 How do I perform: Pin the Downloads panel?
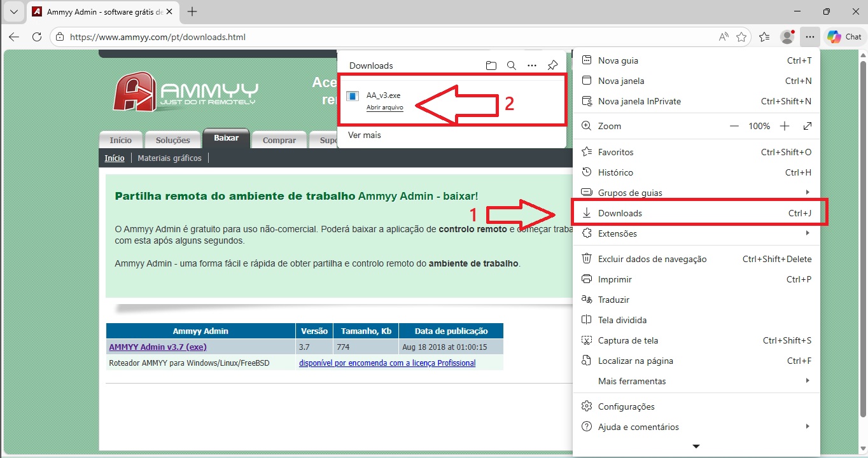552,66
